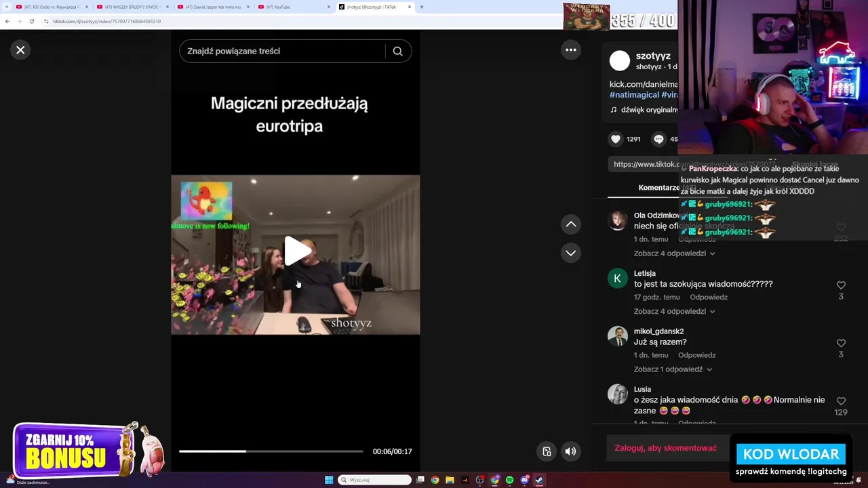Open Task View on the taskbar
Screen dimensions: 868x488
420,480
